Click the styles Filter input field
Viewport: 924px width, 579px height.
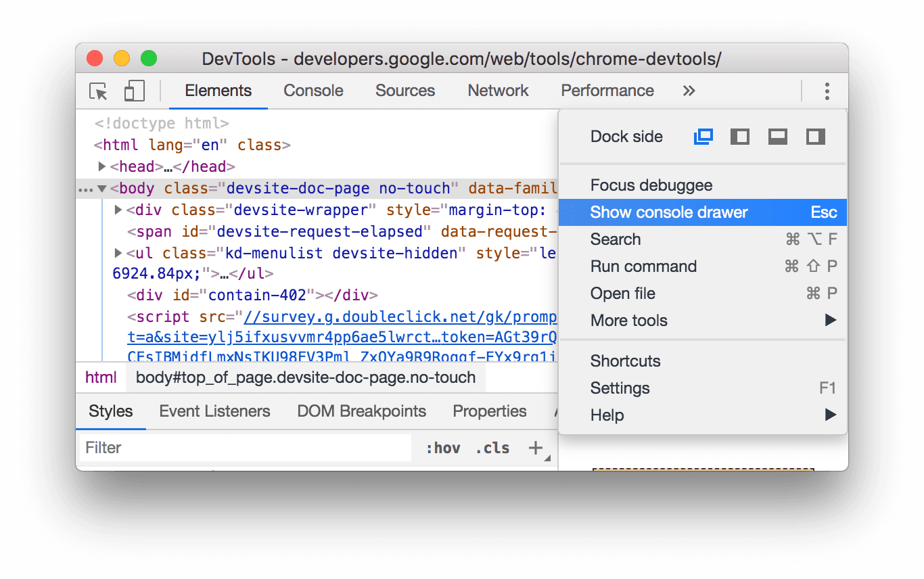pos(203,447)
